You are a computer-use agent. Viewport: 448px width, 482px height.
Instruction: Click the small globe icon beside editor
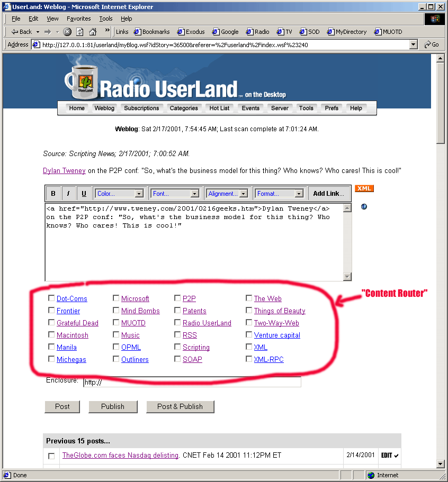364,206
